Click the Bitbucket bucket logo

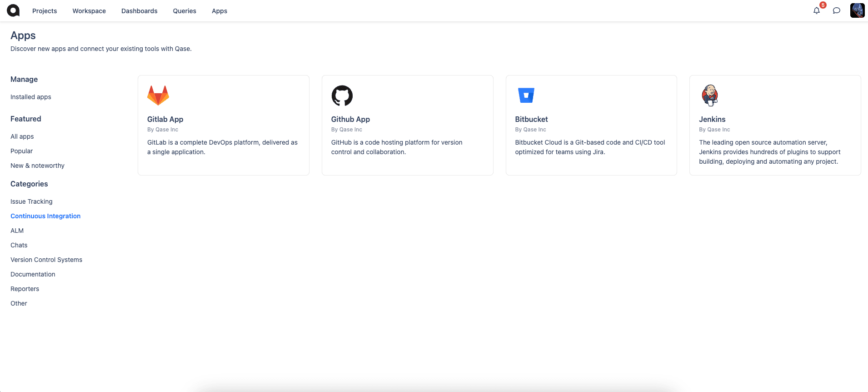pyautogui.click(x=526, y=95)
